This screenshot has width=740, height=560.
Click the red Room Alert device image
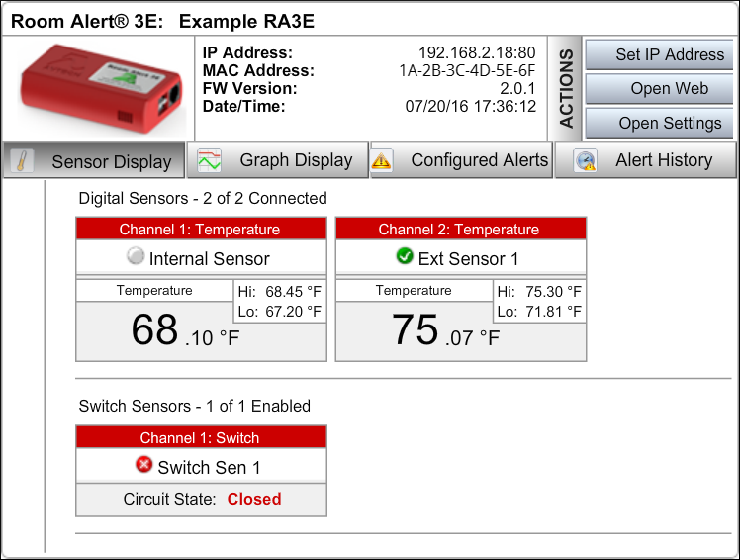[96, 89]
